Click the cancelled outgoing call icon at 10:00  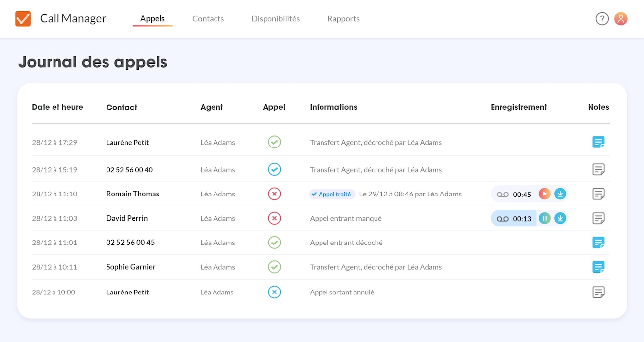click(x=274, y=292)
